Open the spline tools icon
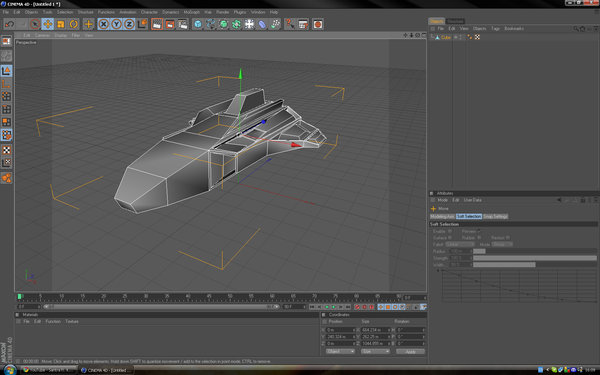This screenshot has height=375, width=600. click(x=210, y=24)
